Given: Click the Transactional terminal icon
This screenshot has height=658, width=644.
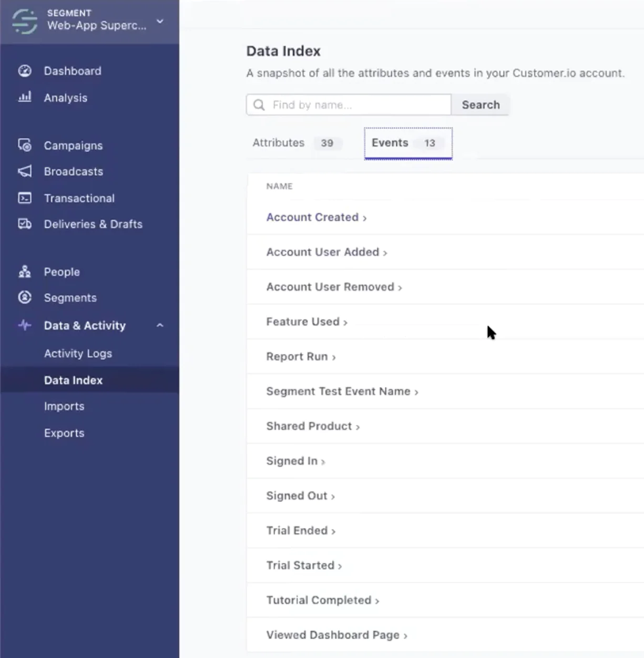Looking at the screenshot, I should 25,198.
